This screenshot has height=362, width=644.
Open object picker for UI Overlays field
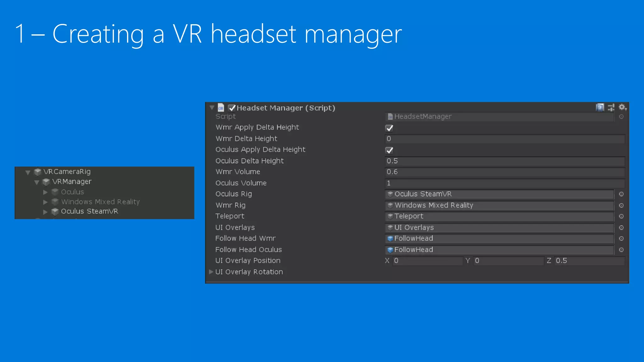[x=621, y=228]
